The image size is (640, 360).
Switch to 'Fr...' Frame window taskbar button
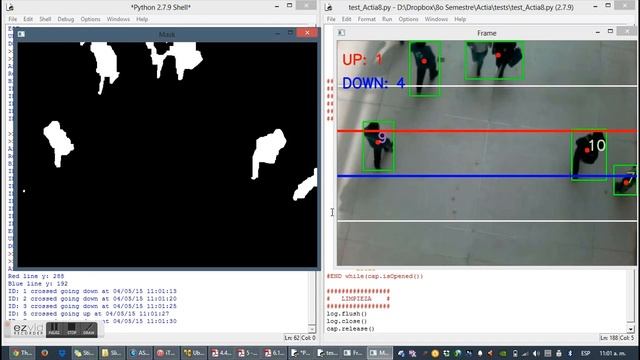353,353
